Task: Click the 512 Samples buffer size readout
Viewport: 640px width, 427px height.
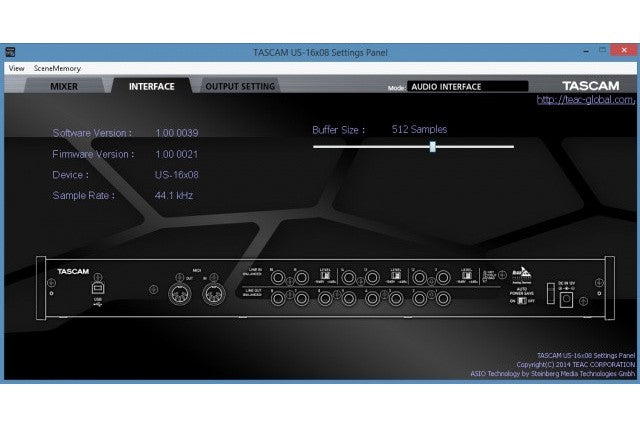Action: (419, 129)
